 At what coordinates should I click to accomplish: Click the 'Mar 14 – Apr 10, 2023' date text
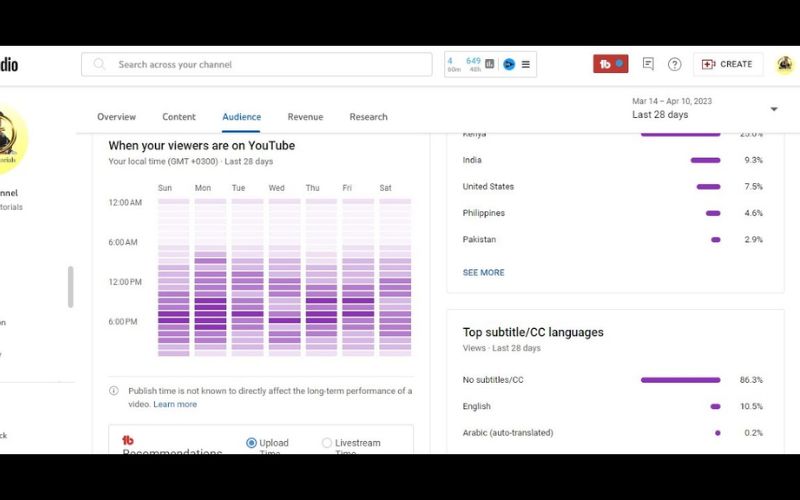[672, 102]
